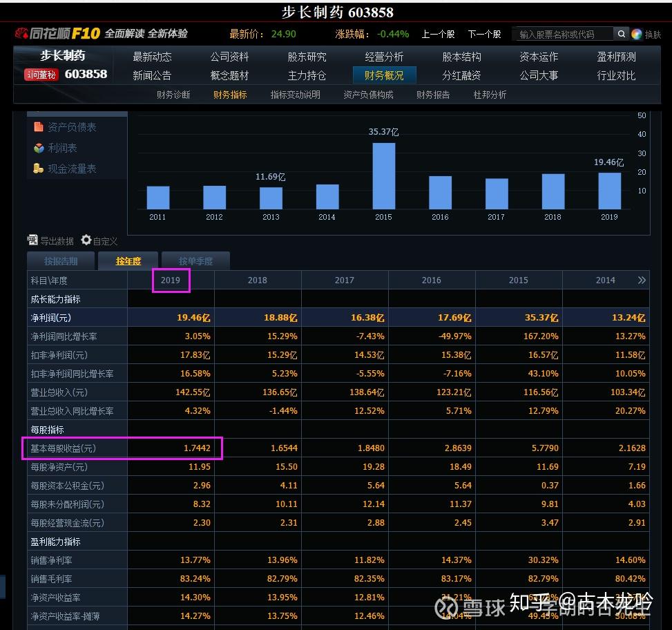Open the 最新动态 menu item
The image size is (672, 630).
pos(152,57)
